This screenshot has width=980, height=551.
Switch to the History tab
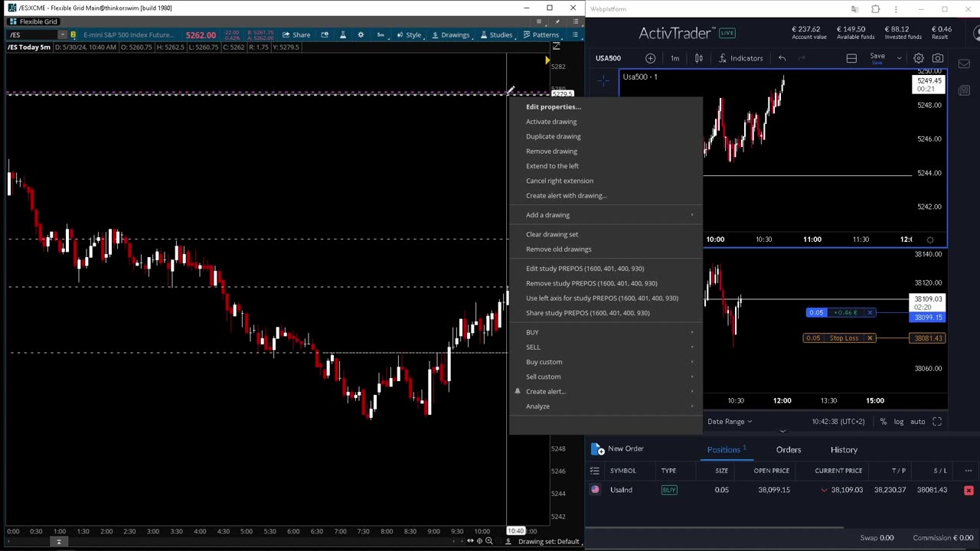pyautogui.click(x=844, y=450)
